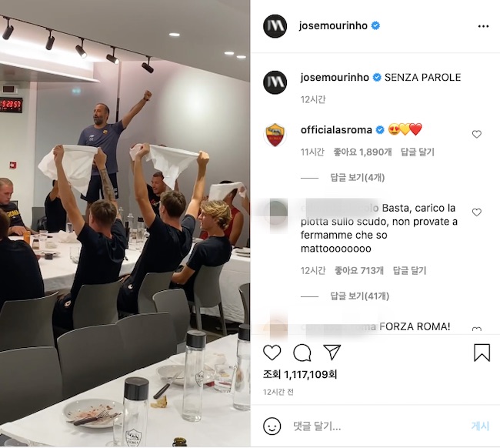Open the three-dot more options menu
The height and width of the screenshot is (448, 500).
coord(483,26)
